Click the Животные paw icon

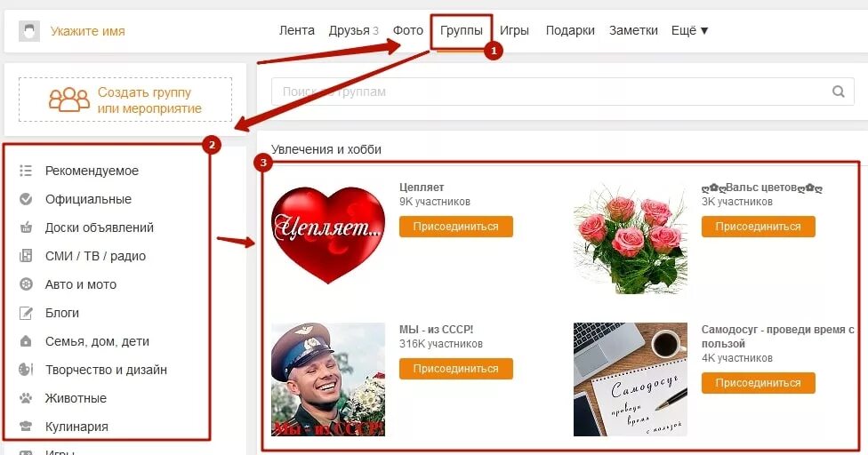(x=26, y=398)
